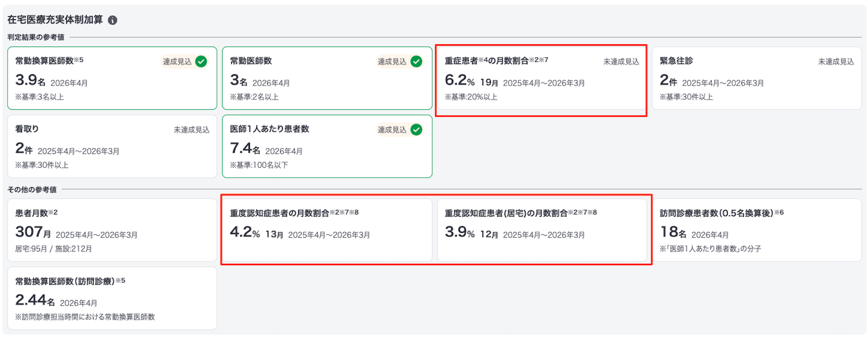Click その他の参考値 section label
The height and width of the screenshot is (340, 868).
point(32,189)
